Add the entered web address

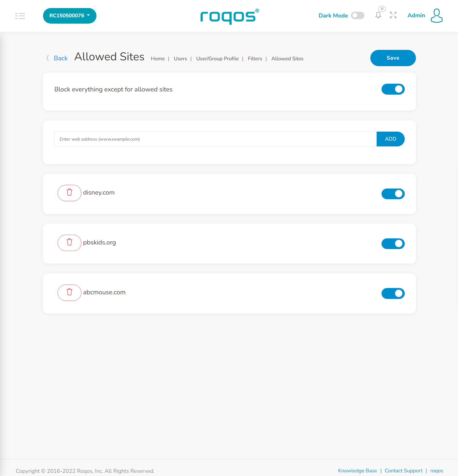(390, 139)
